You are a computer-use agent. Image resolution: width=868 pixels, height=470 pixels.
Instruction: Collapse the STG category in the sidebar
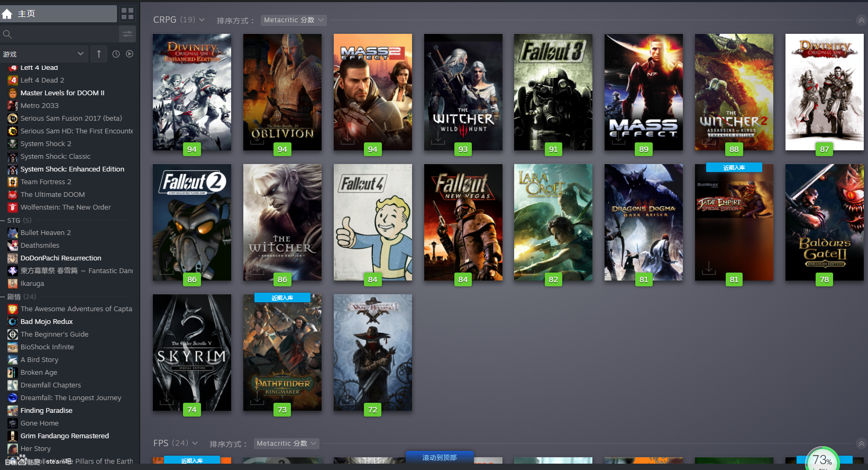click(3, 220)
